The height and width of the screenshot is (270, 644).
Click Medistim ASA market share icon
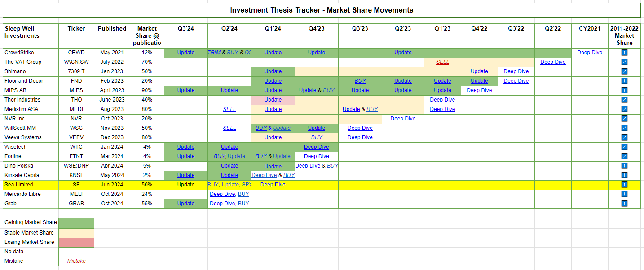624,109
